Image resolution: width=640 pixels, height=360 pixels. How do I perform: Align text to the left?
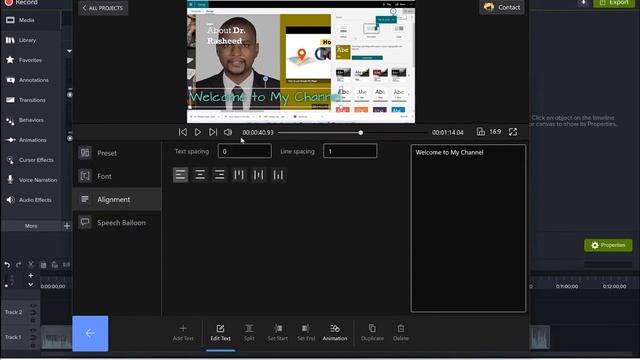[x=180, y=175]
